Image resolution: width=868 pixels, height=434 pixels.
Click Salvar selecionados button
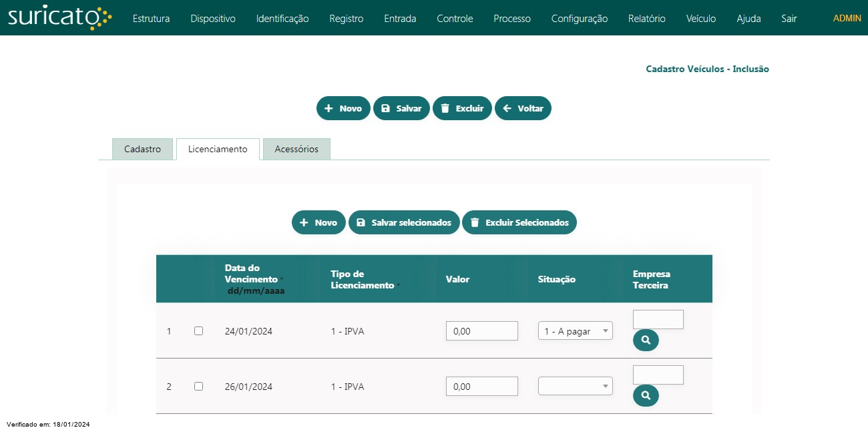[404, 222]
